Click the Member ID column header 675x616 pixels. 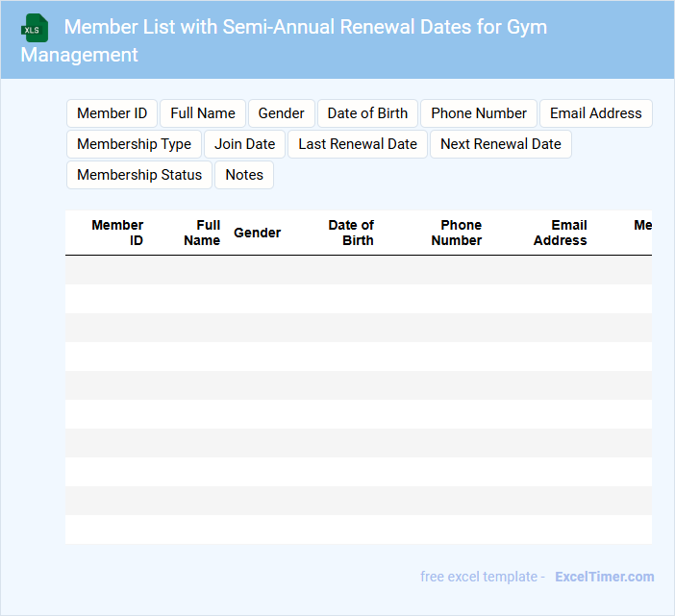118,233
